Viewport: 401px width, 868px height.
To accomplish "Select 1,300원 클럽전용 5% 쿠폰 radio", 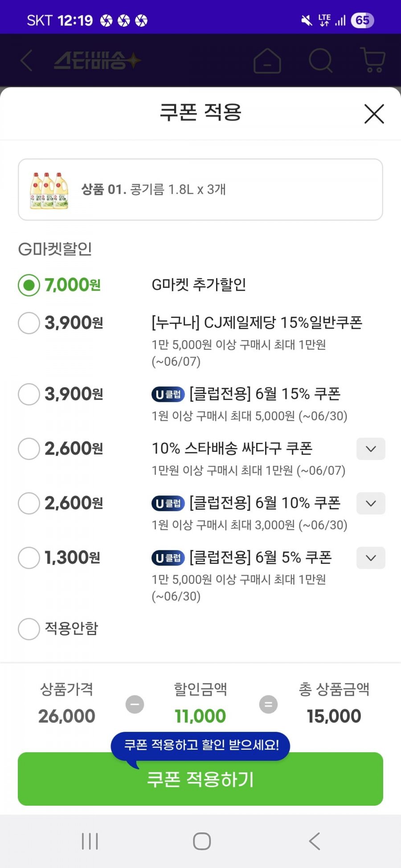I will coord(29,558).
